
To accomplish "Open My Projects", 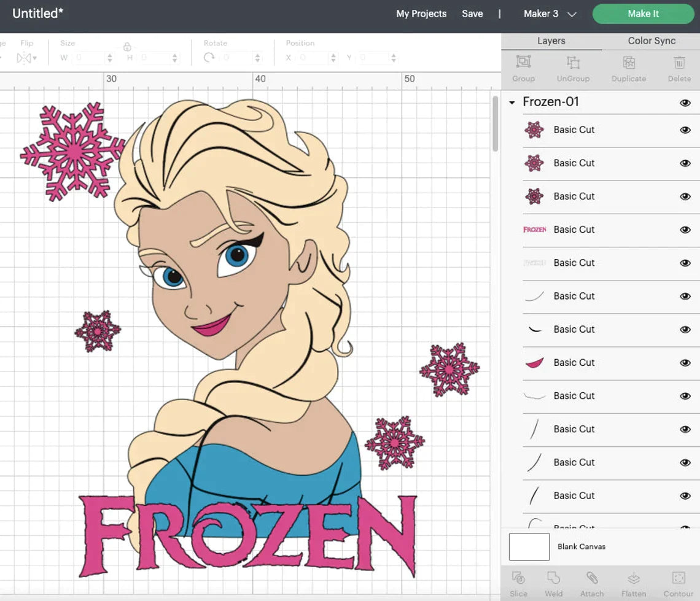I will [421, 14].
